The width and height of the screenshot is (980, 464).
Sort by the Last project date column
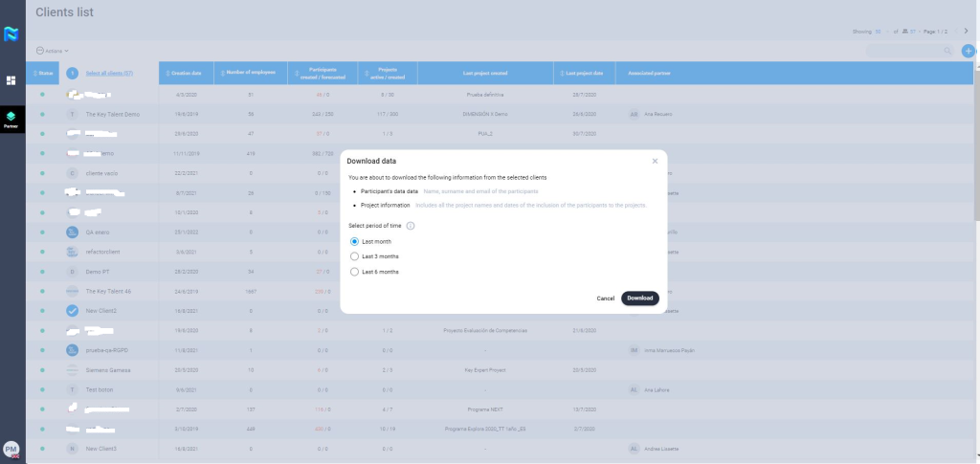[x=583, y=74]
